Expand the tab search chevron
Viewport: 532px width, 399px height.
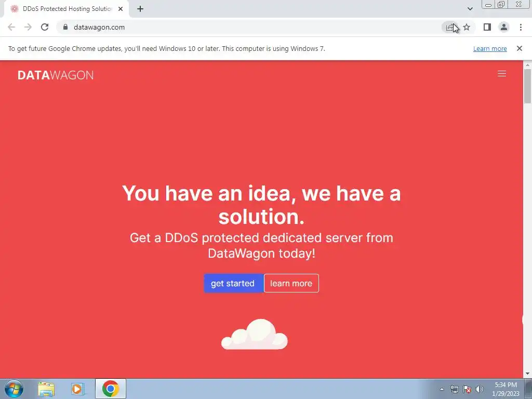(x=470, y=9)
